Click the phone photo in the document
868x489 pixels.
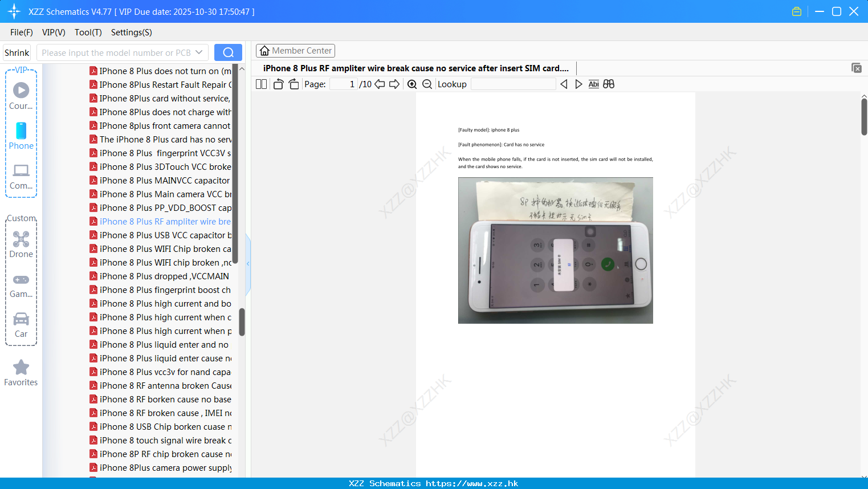(x=556, y=250)
